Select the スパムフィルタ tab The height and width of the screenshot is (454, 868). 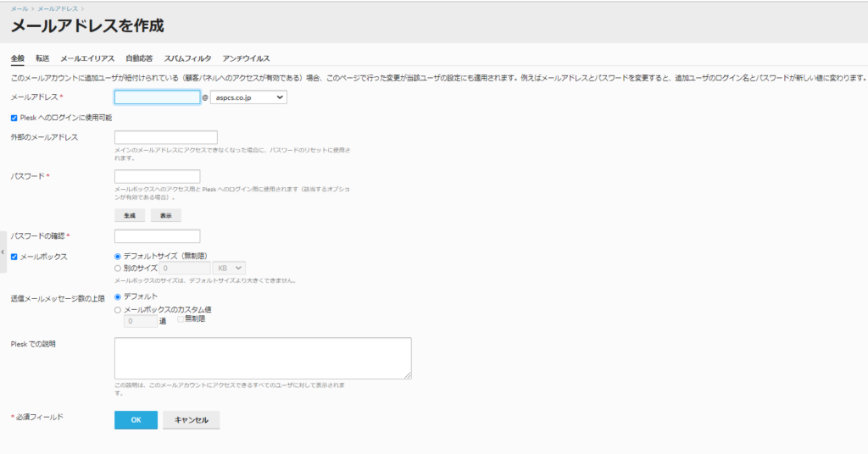click(187, 58)
